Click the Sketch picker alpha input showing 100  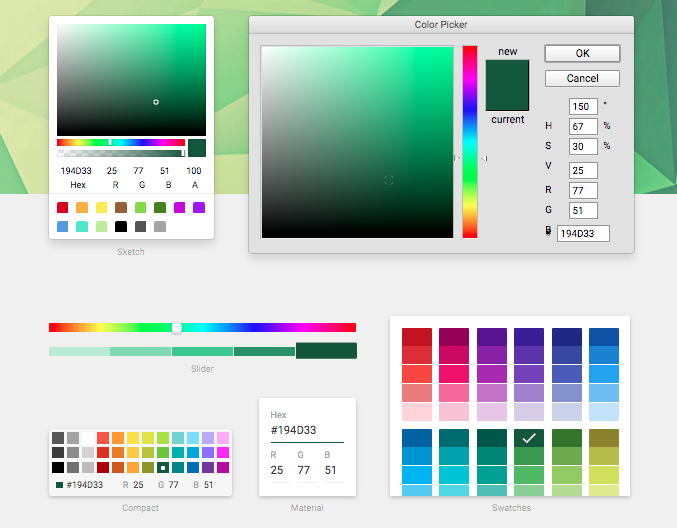coord(194,171)
